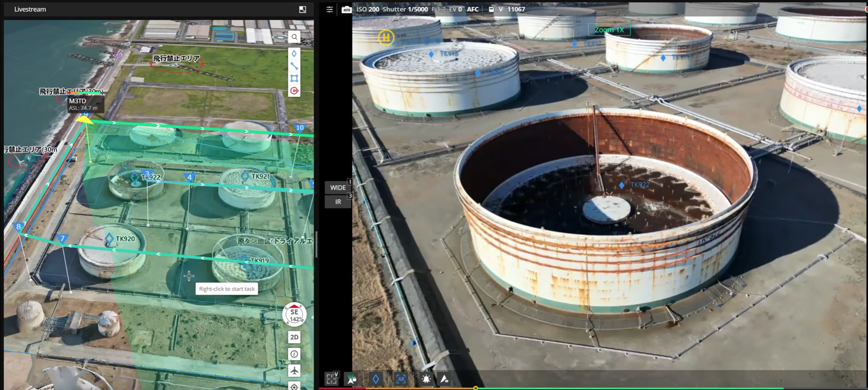Select the line drawing tool on map

[294, 66]
